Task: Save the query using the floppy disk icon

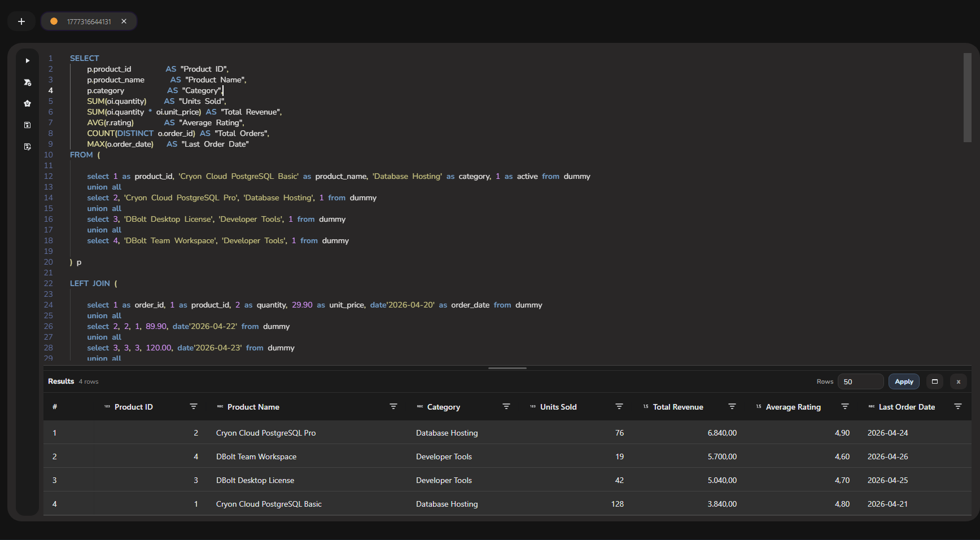Action: point(27,125)
